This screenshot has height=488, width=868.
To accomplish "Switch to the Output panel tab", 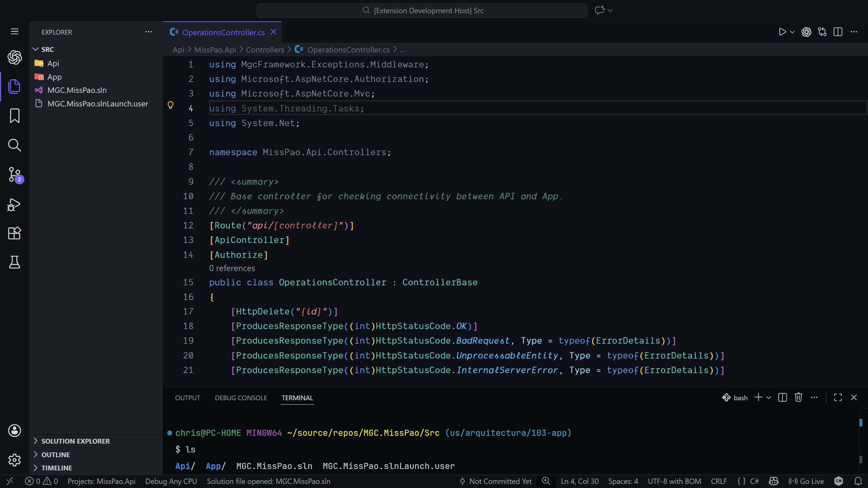I will 188,398.
